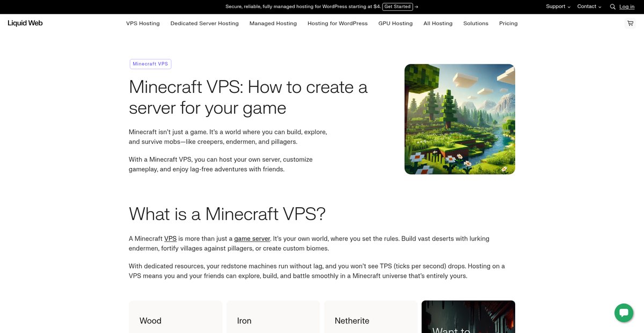Screen dimensions: 644x333
Task: Open Hosting for WordPress menu
Action: pos(338,24)
